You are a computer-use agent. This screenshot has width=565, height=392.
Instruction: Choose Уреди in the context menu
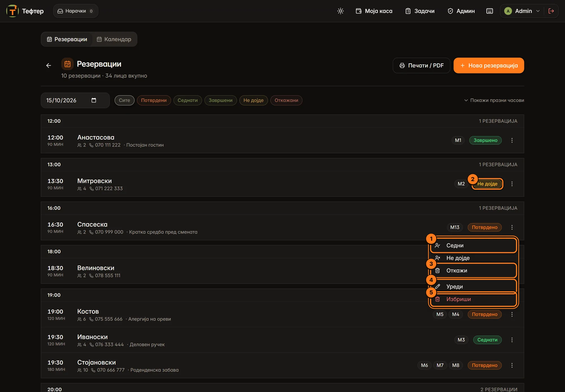tap(473, 286)
